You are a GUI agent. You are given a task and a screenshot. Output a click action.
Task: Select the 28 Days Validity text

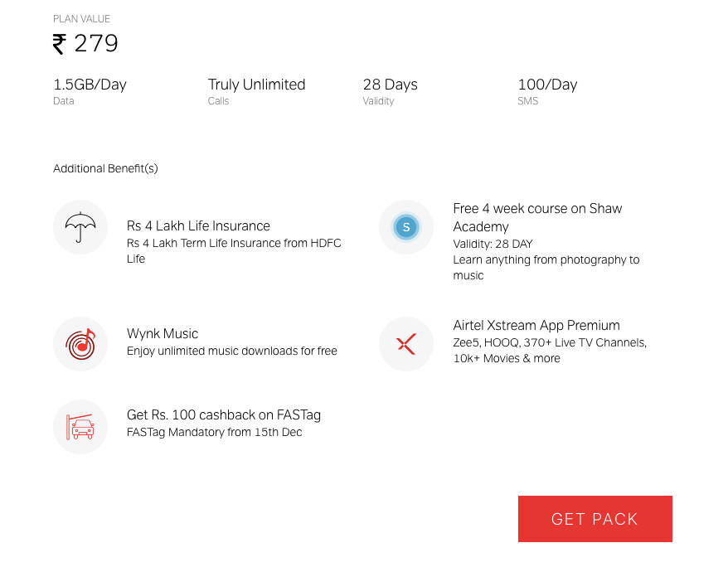[x=390, y=91]
